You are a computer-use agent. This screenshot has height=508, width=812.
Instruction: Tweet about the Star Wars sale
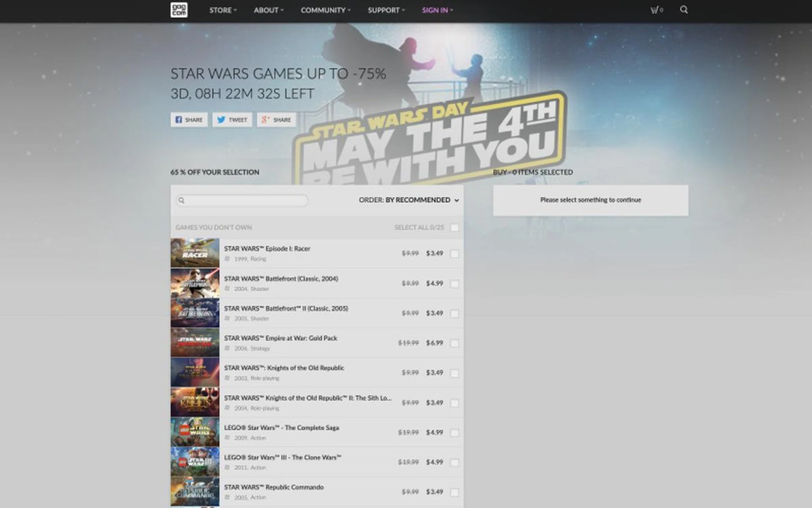coord(232,120)
